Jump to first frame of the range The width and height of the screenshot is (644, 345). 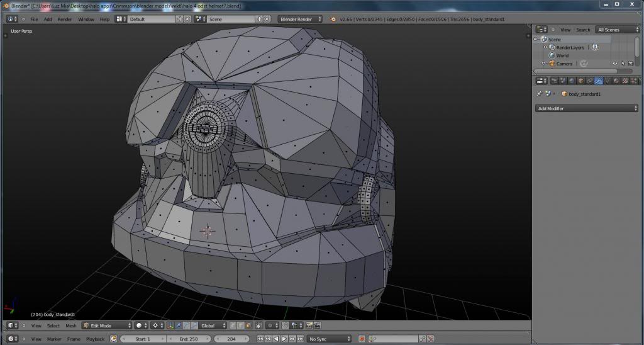260,339
